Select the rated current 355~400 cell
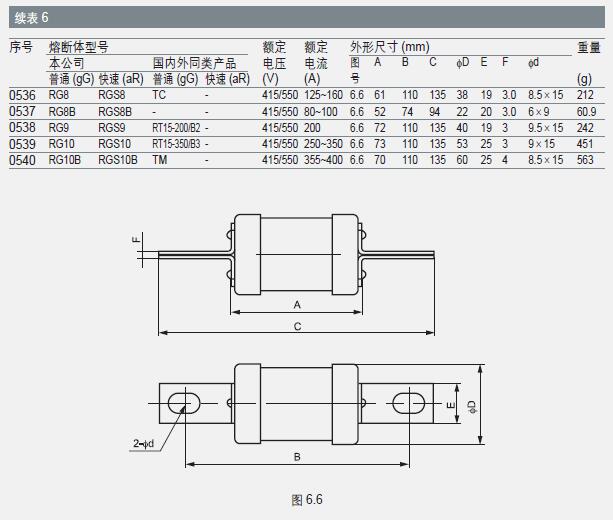Screen dimensions: 613x520 click(x=325, y=159)
